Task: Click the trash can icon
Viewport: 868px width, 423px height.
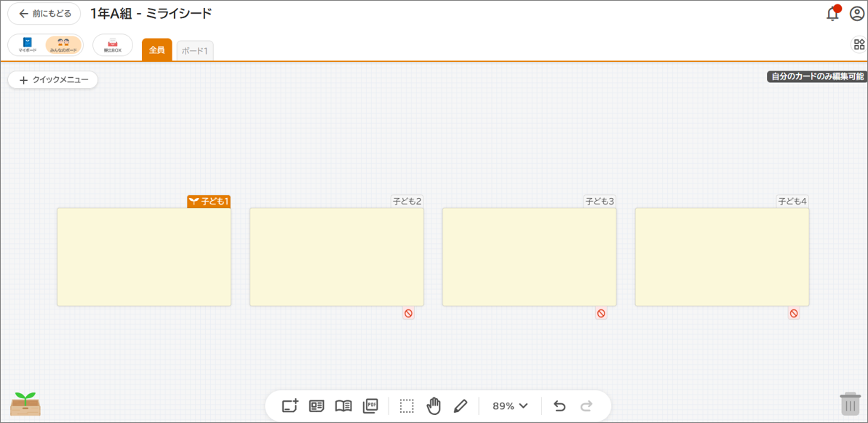Action: coord(850,404)
